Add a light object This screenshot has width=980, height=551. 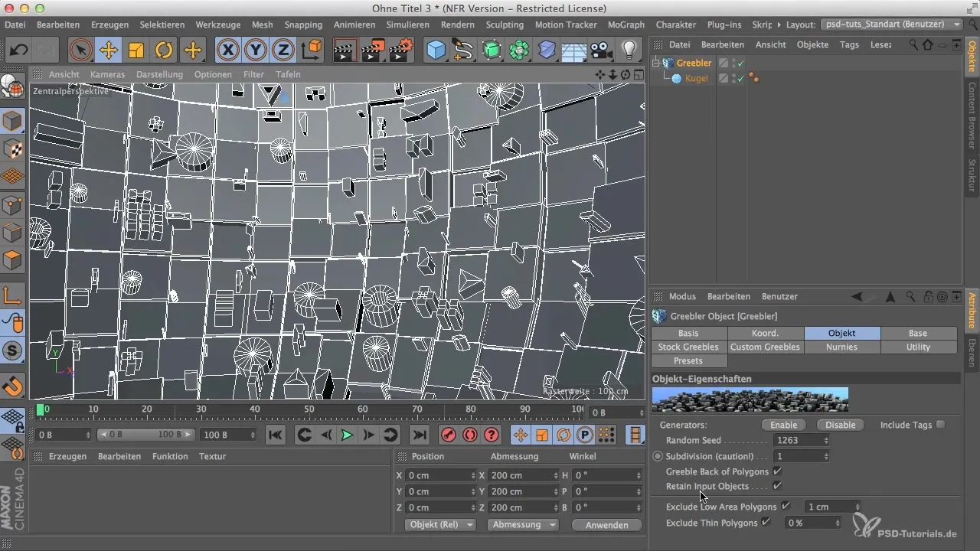point(629,51)
